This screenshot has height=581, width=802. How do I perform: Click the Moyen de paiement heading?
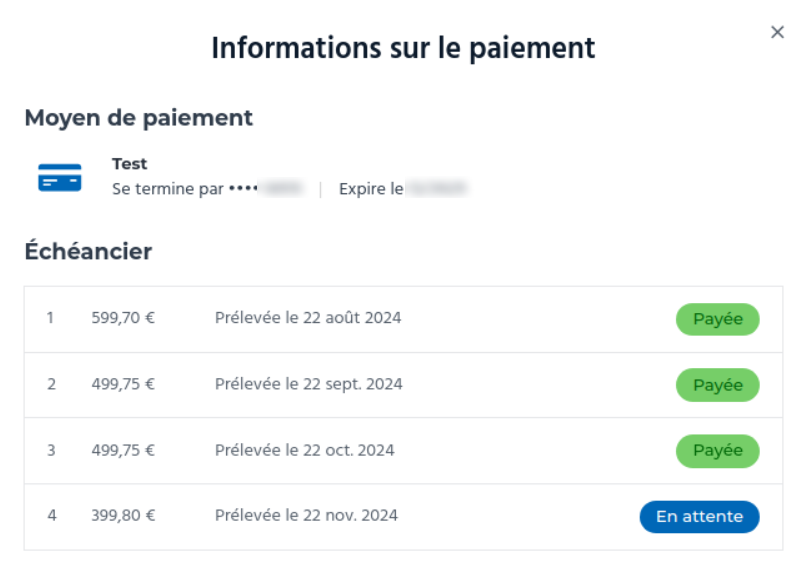[139, 118]
